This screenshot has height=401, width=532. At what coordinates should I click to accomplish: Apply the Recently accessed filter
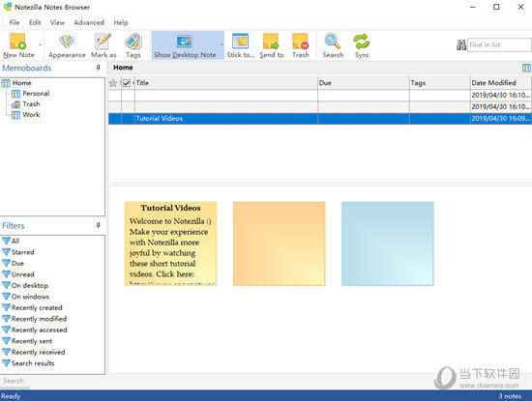coord(40,330)
